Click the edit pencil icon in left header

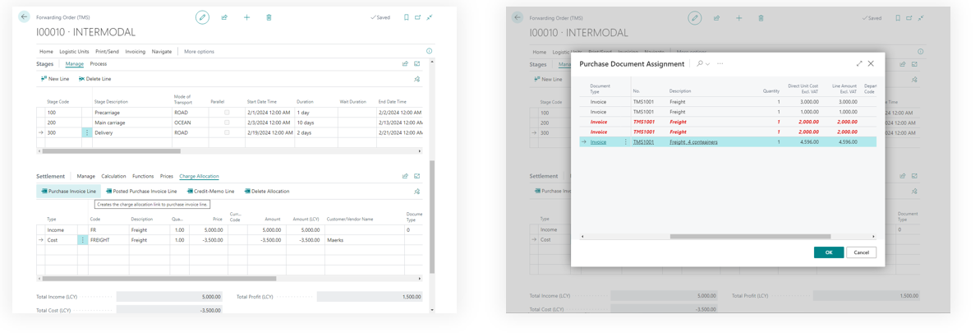coord(202,17)
